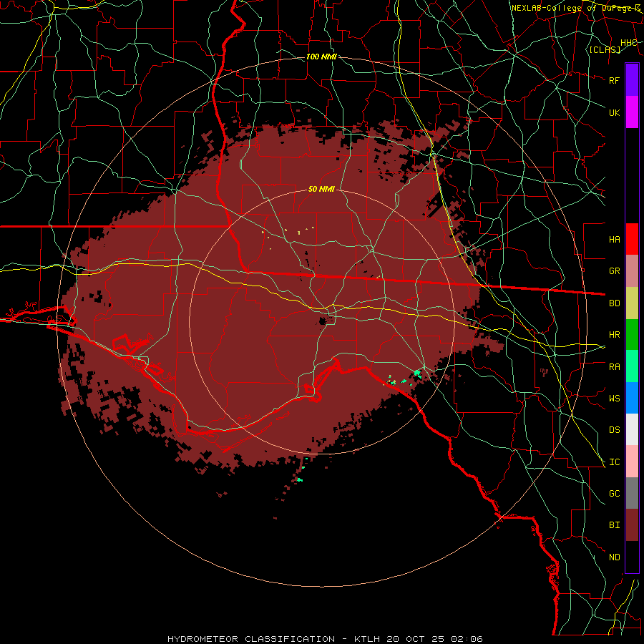The width and height of the screenshot is (644, 644).
Task: Click the BD yellow color swatch
Action: click(x=632, y=303)
